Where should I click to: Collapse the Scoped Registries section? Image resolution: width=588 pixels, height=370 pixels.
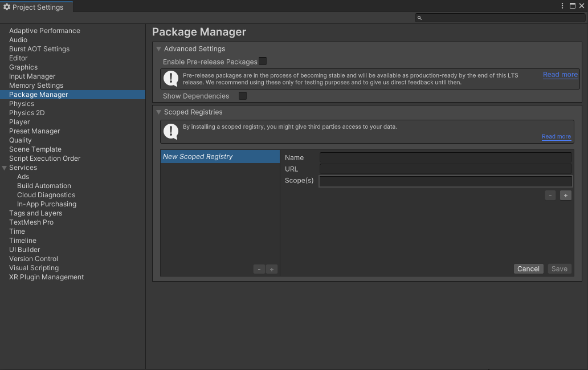pyautogui.click(x=158, y=112)
